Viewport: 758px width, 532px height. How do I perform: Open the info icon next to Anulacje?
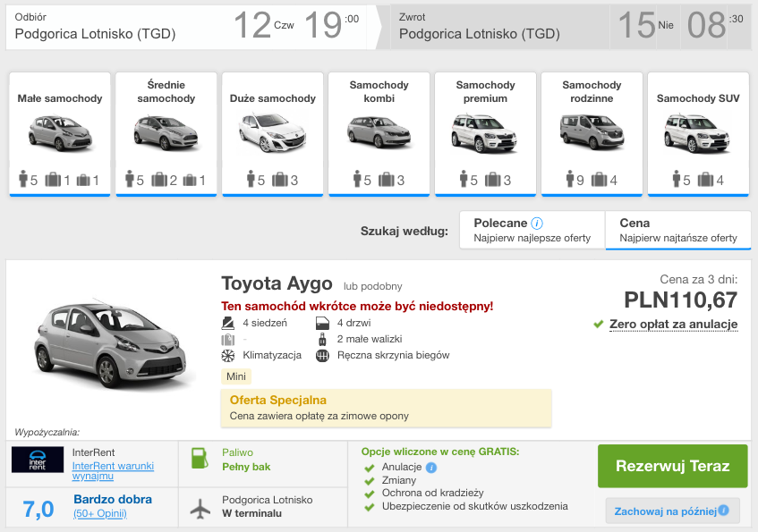pyautogui.click(x=430, y=467)
